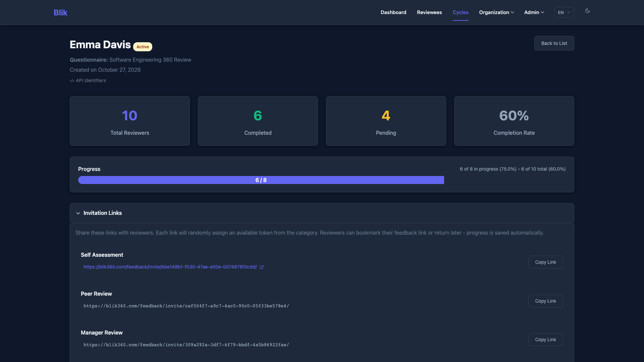The width and height of the screenshot is (644, 362).
Task: Click the Blik logo
Action: [x=60, y=12]
